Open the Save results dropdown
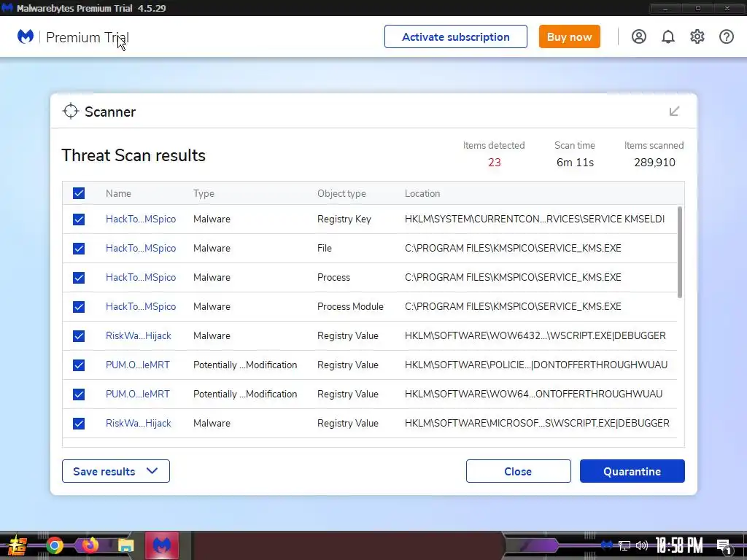 click(x=116, y=471)
